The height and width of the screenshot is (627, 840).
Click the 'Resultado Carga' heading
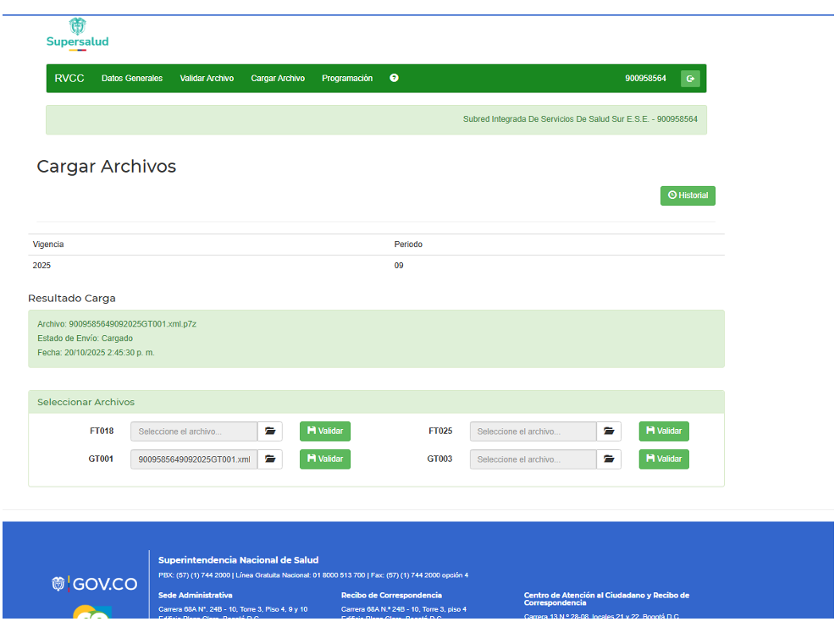72,299
